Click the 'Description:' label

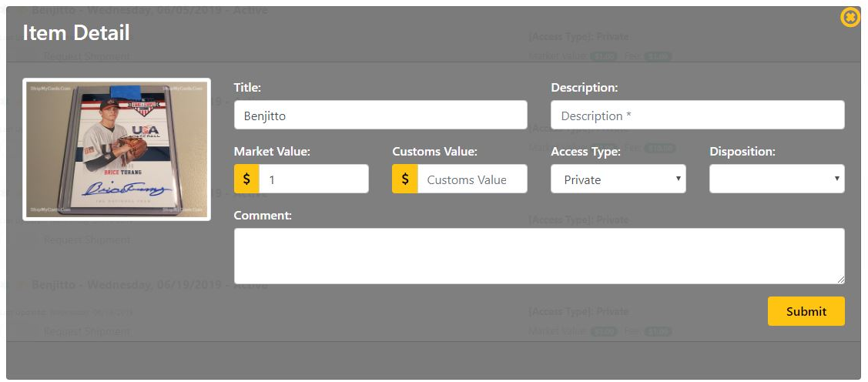coord(584,88)
